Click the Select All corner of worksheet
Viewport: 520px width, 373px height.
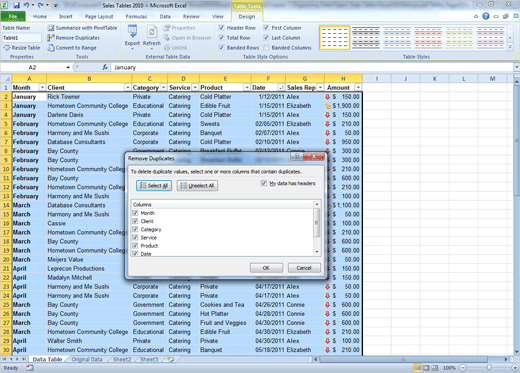[x=6, y=79]
